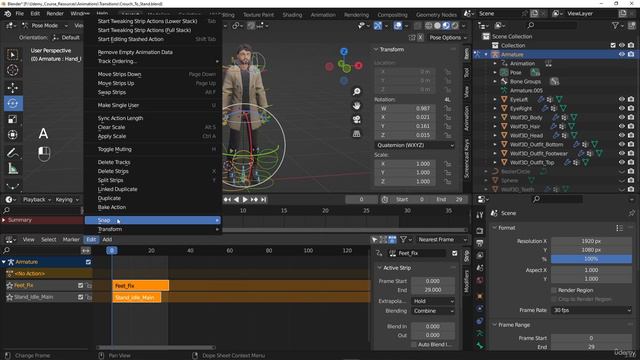
Task: Click the Stand_Idle_Main track star icon
Action: coord(10,297)
